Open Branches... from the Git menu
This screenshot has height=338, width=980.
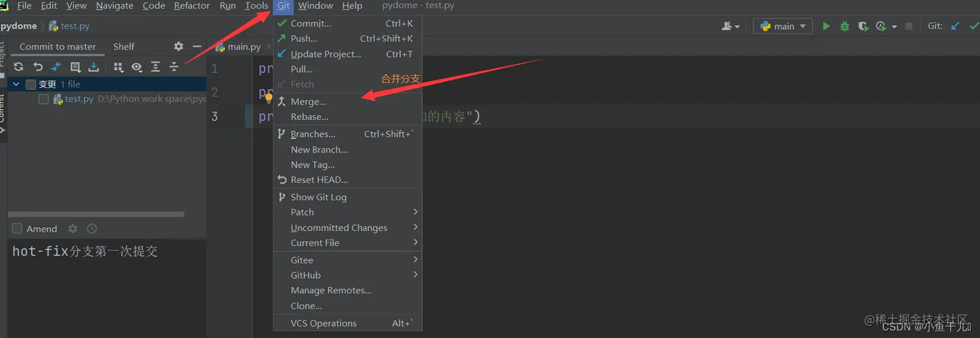pos(348,134)
